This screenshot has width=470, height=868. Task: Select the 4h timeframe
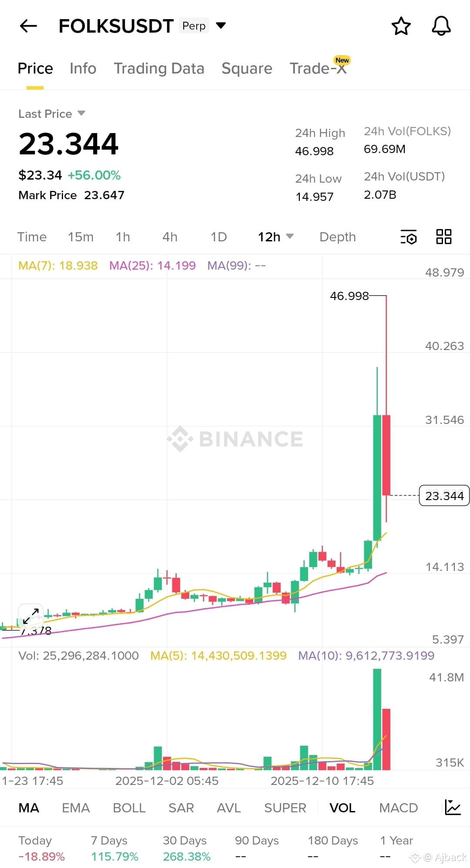point(170,237)
